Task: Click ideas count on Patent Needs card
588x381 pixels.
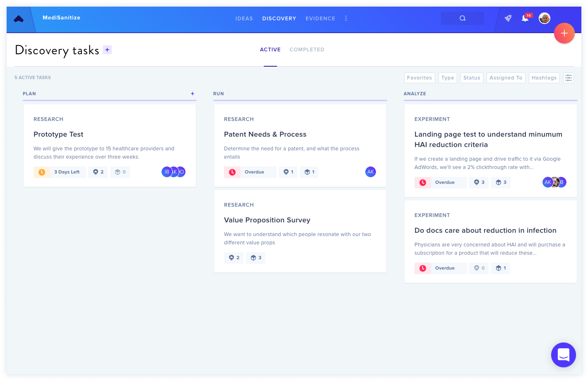Action: click(x=289, y=172)
